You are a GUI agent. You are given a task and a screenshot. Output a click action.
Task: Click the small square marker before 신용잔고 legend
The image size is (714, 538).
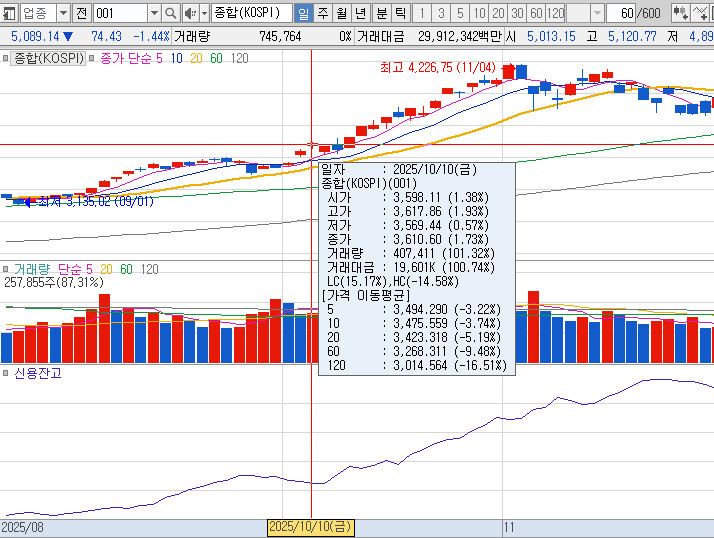pos(6,373)
